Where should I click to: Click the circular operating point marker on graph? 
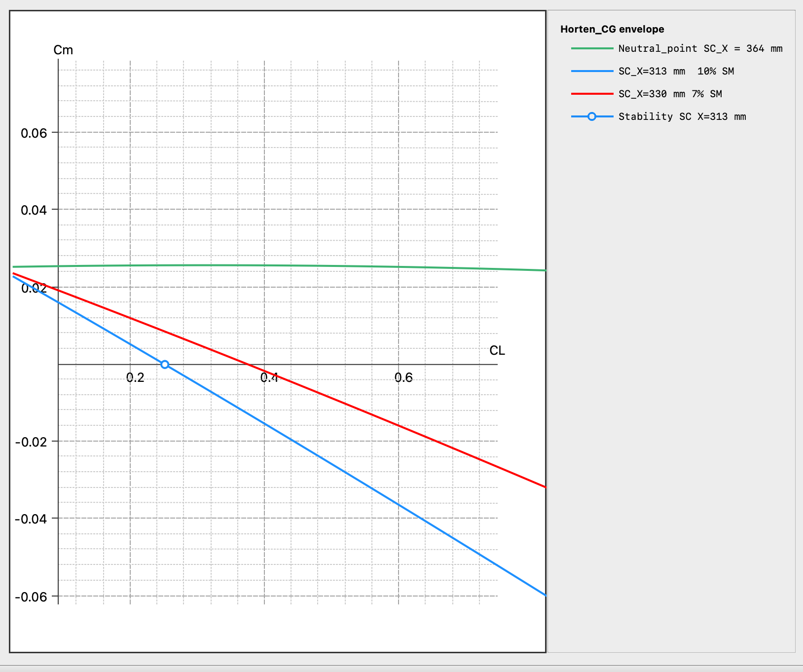(x=165, y=365)
